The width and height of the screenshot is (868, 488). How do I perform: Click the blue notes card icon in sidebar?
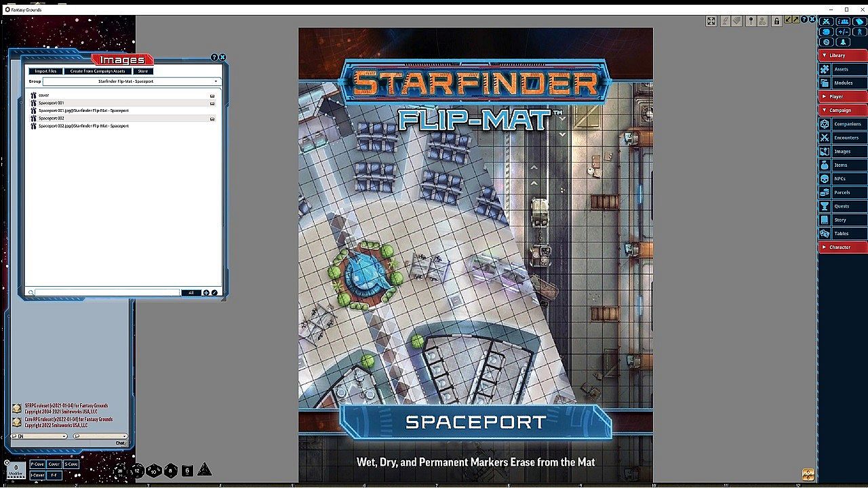859,22
